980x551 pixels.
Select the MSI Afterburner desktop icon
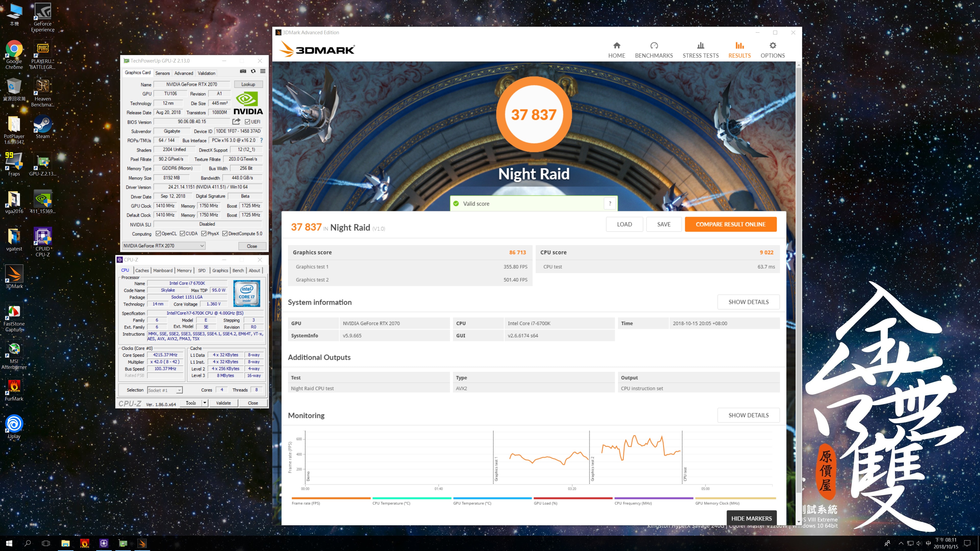(x=14, y=355)
